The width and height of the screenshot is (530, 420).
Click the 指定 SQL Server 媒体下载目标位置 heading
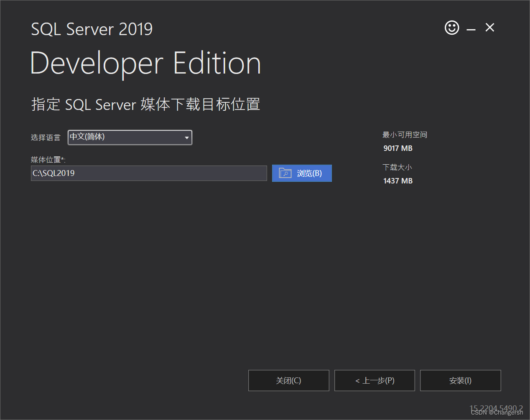pyautogui.click(x=146, y=104)
